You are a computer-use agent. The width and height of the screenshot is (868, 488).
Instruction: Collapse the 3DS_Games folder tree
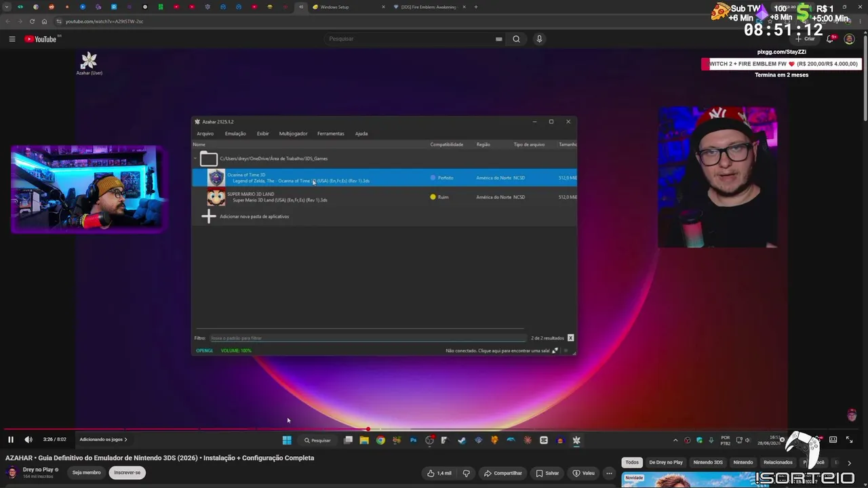[195, 159]
